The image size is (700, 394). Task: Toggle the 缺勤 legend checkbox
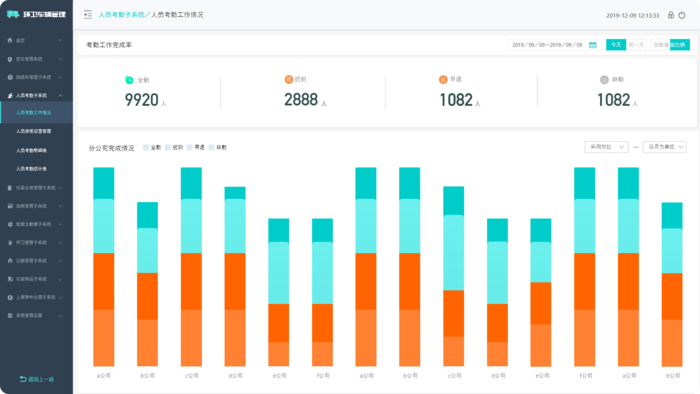tap(212, 147)
